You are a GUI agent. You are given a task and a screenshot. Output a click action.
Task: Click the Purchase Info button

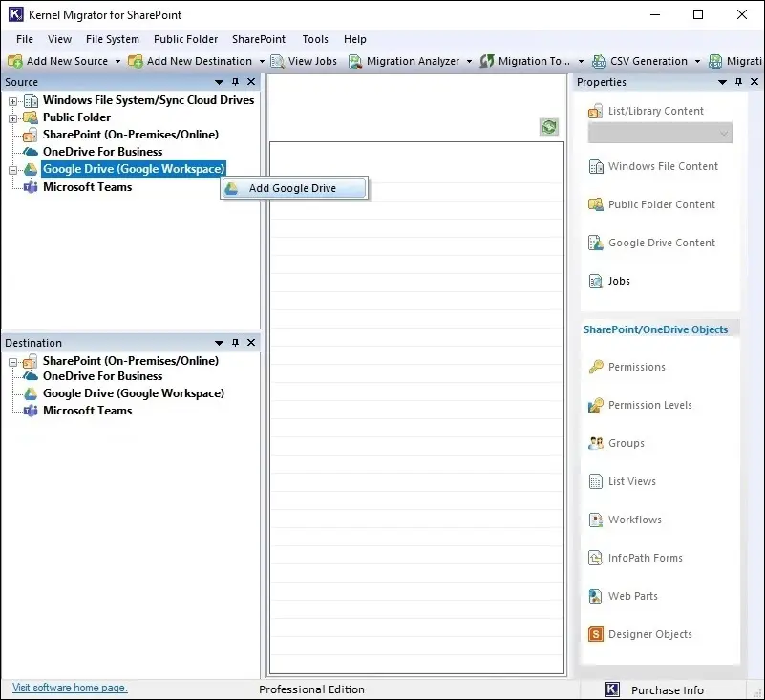[x=668, y=690]
